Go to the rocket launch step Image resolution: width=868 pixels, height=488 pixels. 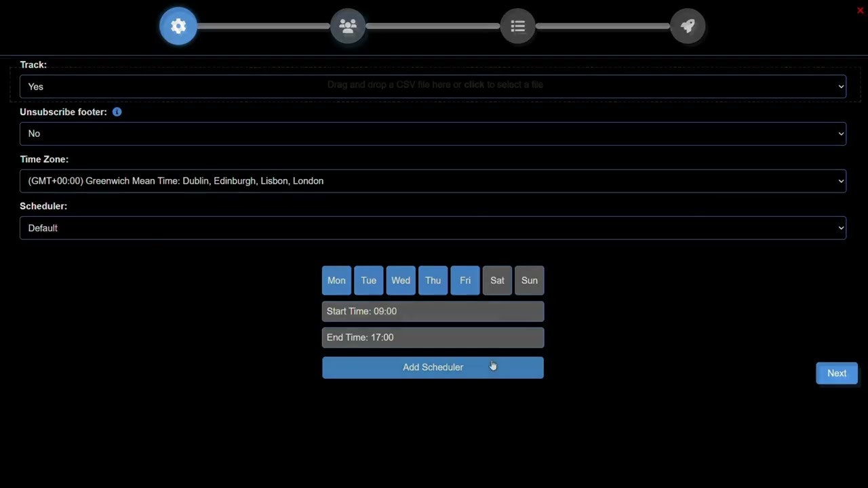point(688,26)
